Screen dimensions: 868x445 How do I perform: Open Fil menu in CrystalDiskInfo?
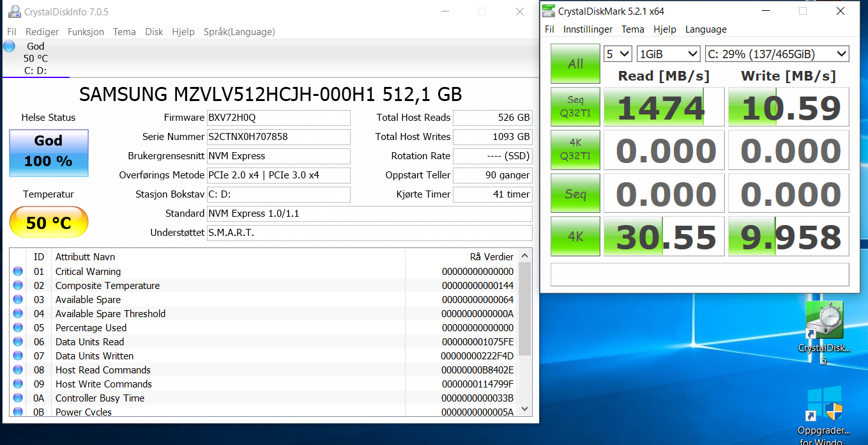coord(11,32)
